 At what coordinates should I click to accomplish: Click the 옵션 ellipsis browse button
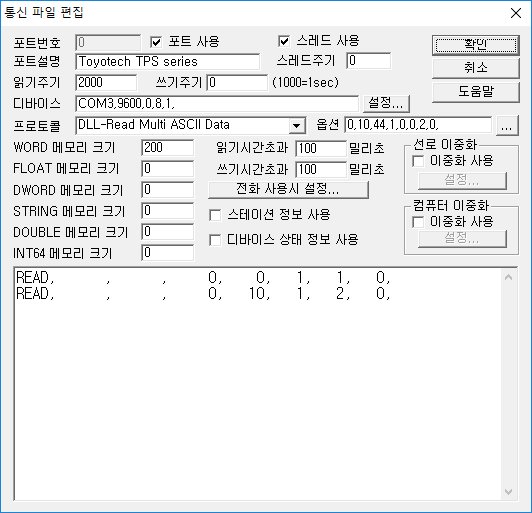coord(507,126)
